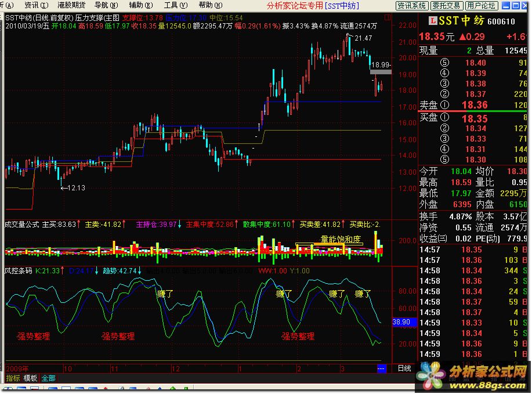Click the 主买:83.63 readout
532x394 pixels.
click(x=59, y=225)
